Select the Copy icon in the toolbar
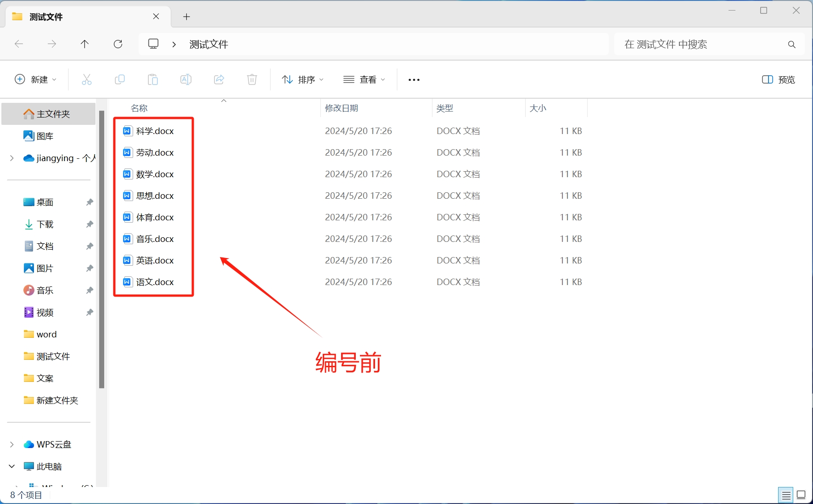This screenshot has width=813, height=504. (x=120, y=79)
